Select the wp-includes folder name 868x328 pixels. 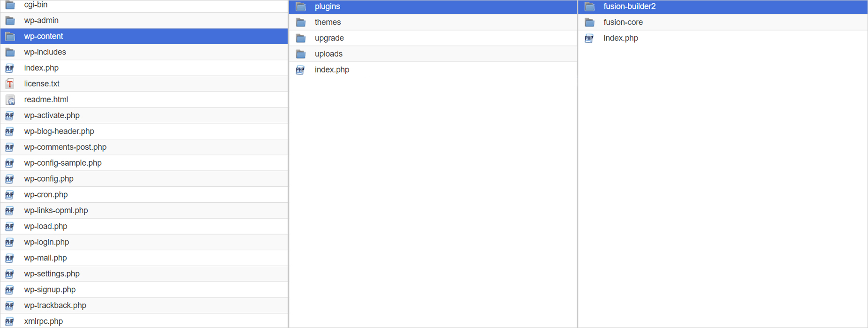pos(45,52)
